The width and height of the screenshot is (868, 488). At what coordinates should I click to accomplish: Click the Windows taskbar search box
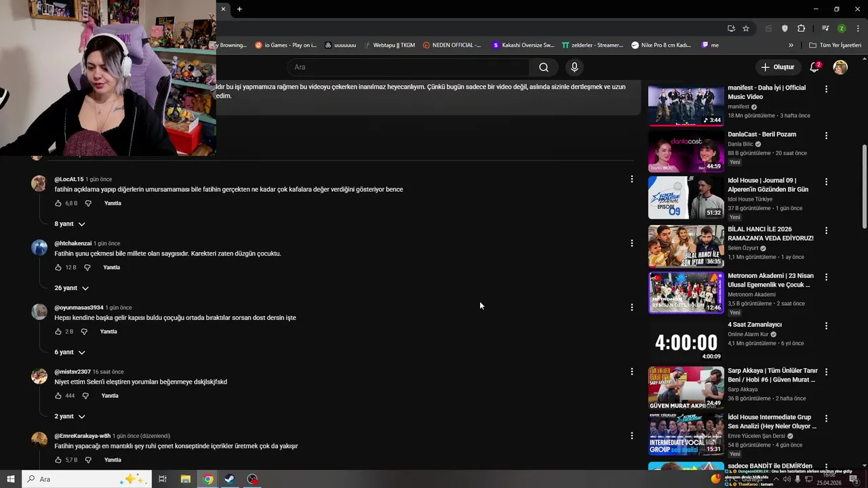[x=87, y=479]
